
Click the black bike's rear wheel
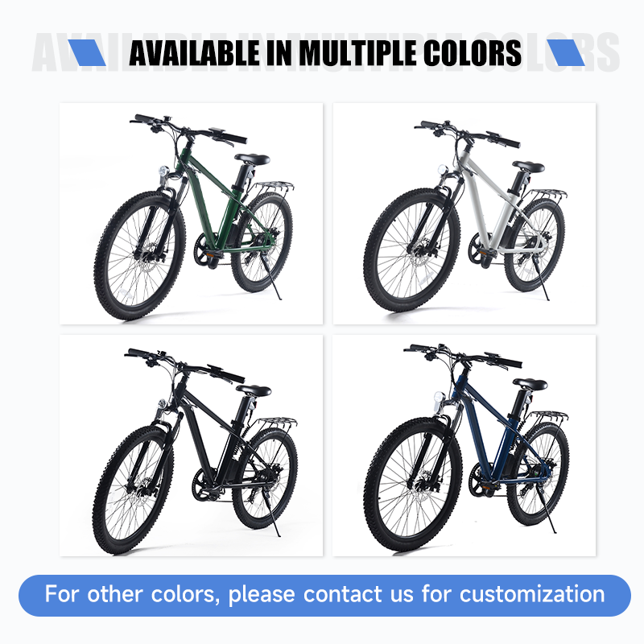point(265,478)
